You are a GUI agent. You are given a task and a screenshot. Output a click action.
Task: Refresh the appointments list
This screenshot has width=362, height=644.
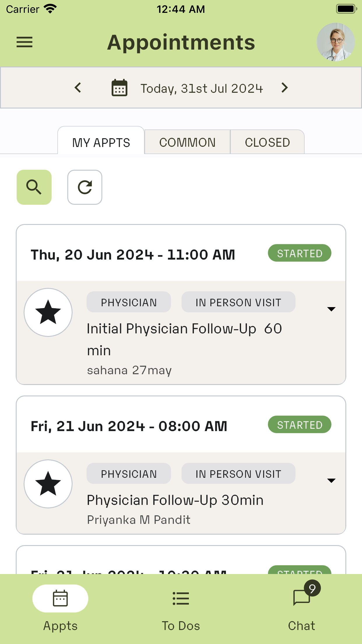click(85, 187)
